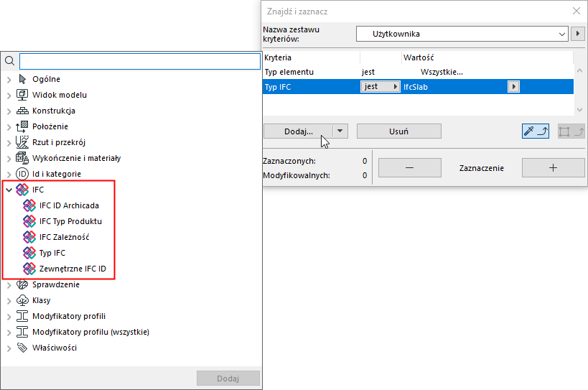Click the Sprawdzenie icon
This screenshot has height=390, width=588.
(x=22, y=284)
